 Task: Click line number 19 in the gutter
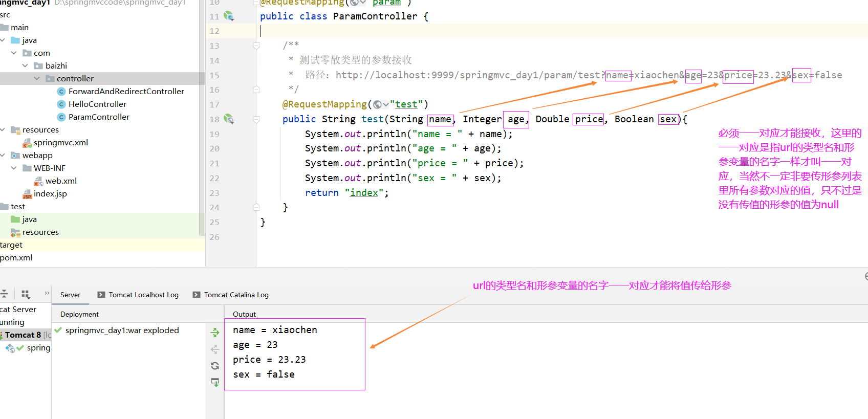[214, 134]
